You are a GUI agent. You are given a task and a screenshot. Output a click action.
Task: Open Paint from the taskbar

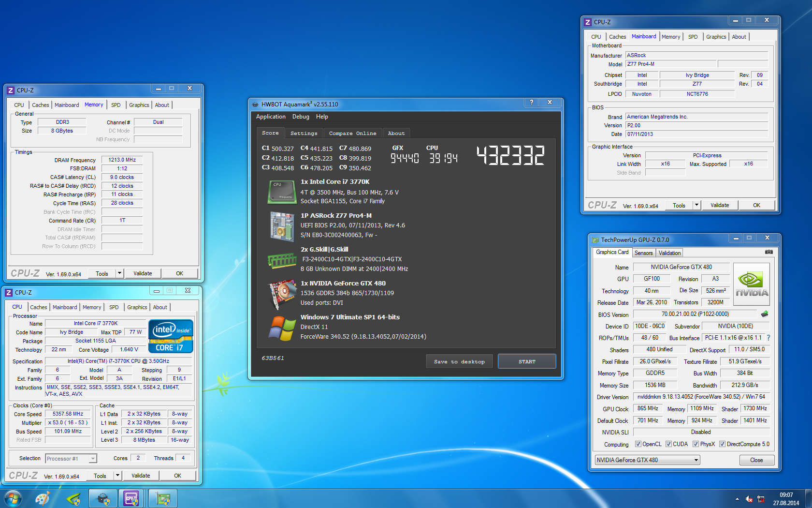click(x=43, y=498)
